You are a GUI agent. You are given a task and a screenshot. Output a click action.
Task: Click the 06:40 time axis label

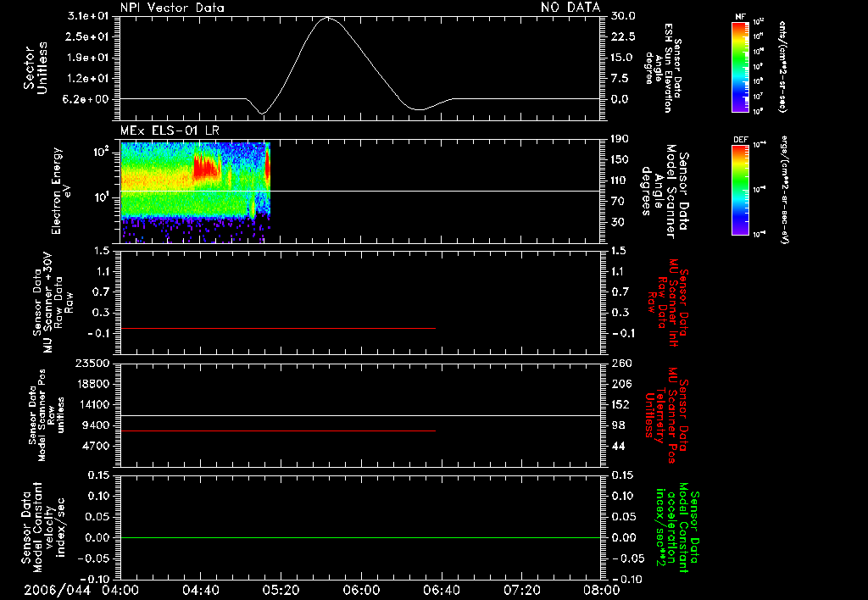441,590
